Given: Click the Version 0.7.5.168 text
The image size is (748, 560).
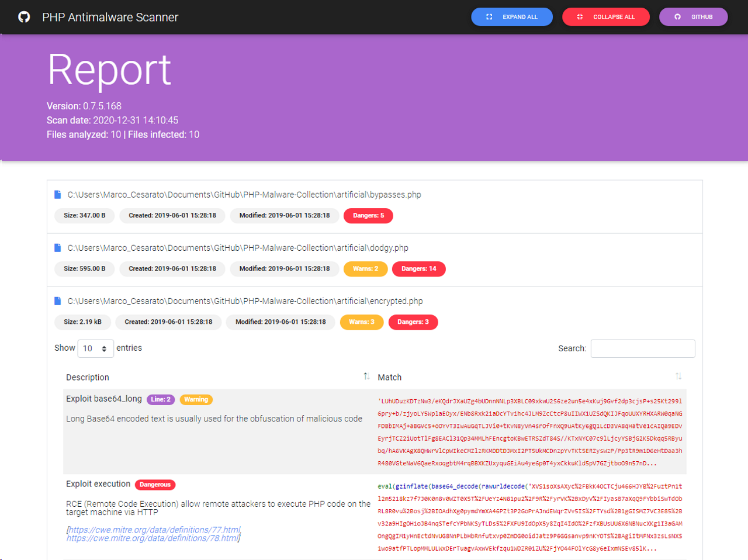Looking at the screenshot, I should [x=84, y=106].
